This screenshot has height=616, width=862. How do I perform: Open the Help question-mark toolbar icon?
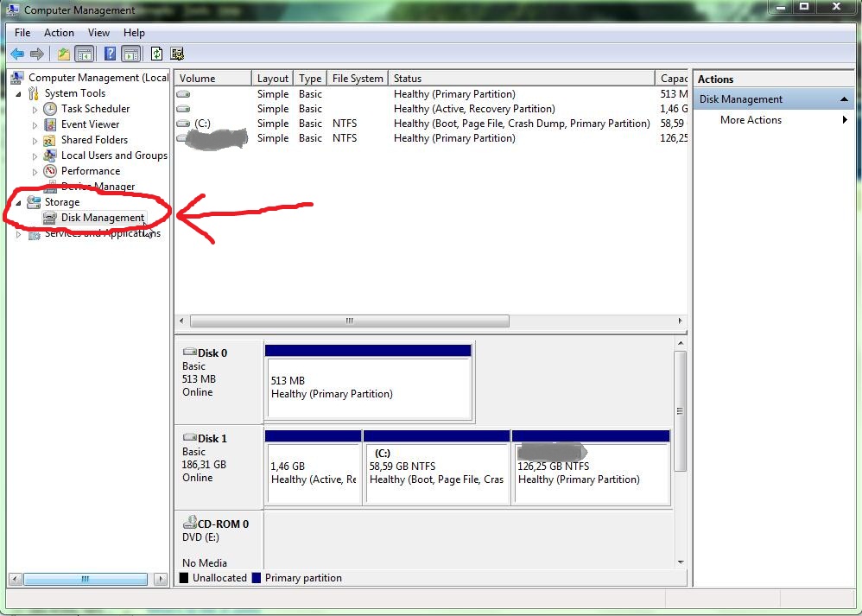(x=110, y=54)
